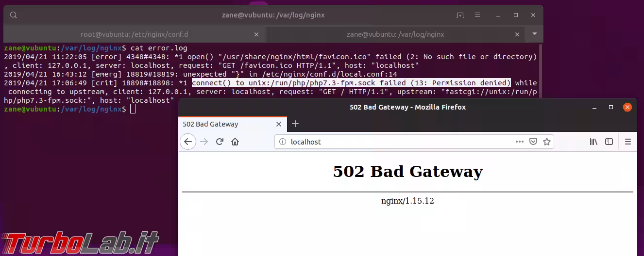This screenshot has width=644, height=256.
Task: Open page actions three-dot menu
Action: (520, 142)
